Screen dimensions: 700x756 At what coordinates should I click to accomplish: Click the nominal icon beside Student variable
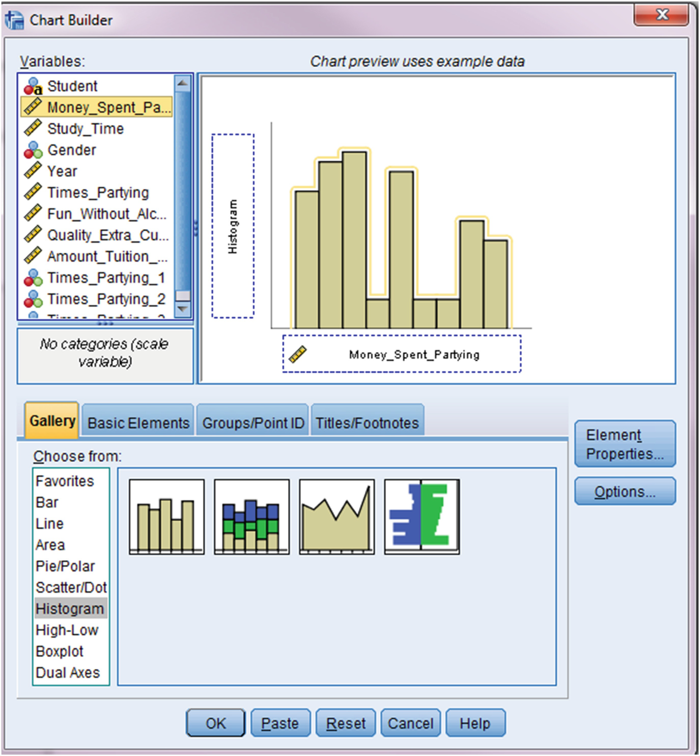click(33, 86)
